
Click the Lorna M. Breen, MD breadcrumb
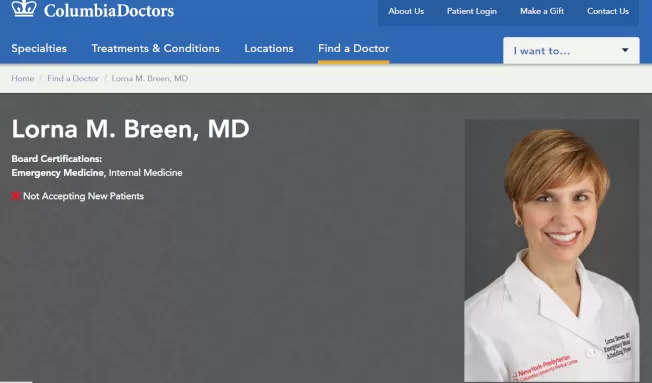click(150, 78)
